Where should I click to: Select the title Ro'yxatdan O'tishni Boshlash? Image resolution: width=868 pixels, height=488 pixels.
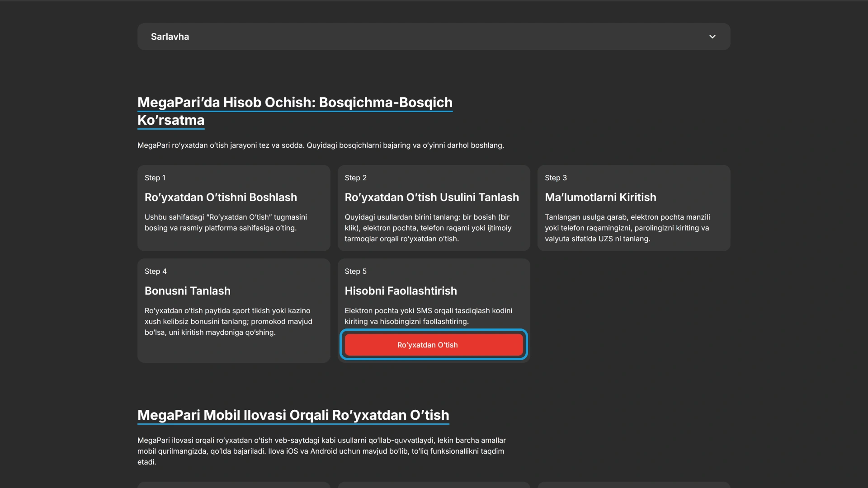221,197
